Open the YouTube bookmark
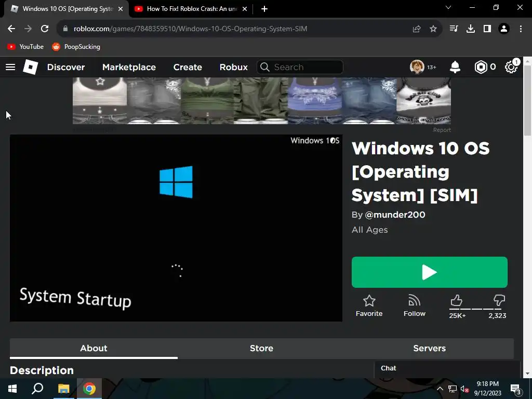The width and height of the screenshot is (532, 399). (25, 47)
